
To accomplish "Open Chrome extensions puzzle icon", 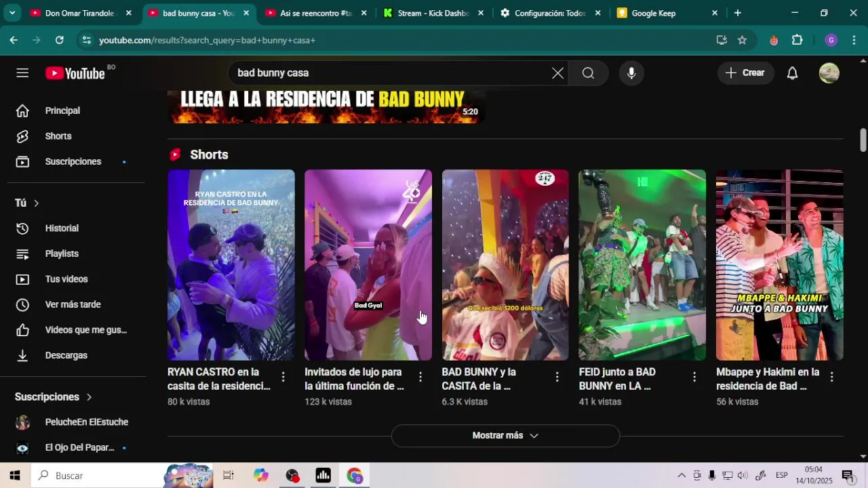I will [797, 40].
